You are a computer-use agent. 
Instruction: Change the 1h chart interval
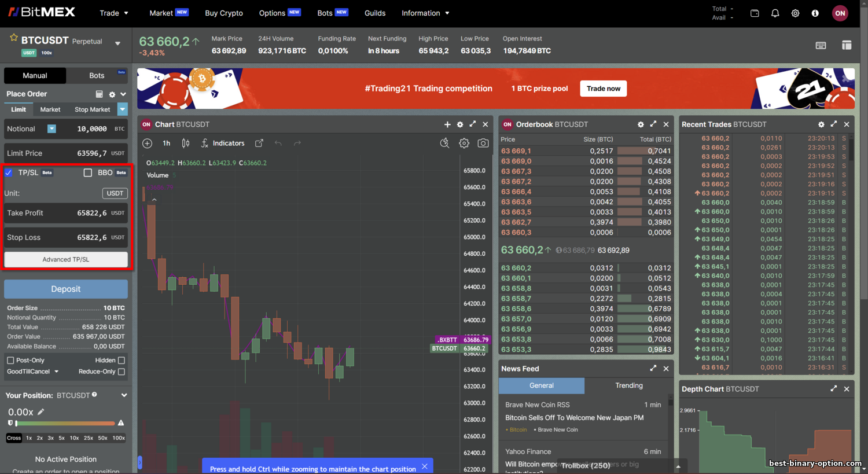pyautogui.click(x=167, y=143)
